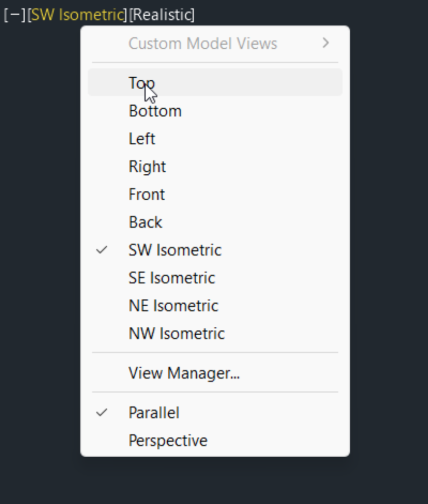Screen dimensions: 428x504
Task: Open the [SW Isometric] viewport view control
Action: pos(76,15)
